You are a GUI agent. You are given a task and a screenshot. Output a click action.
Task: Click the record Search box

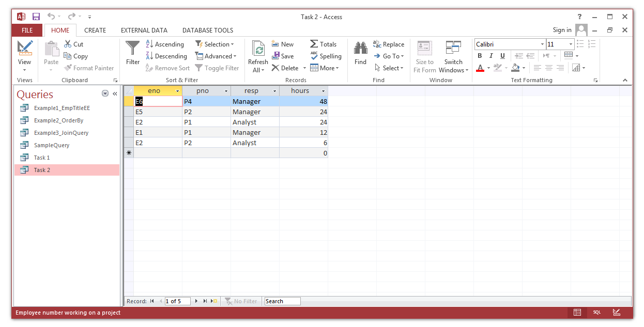[282, 301]
